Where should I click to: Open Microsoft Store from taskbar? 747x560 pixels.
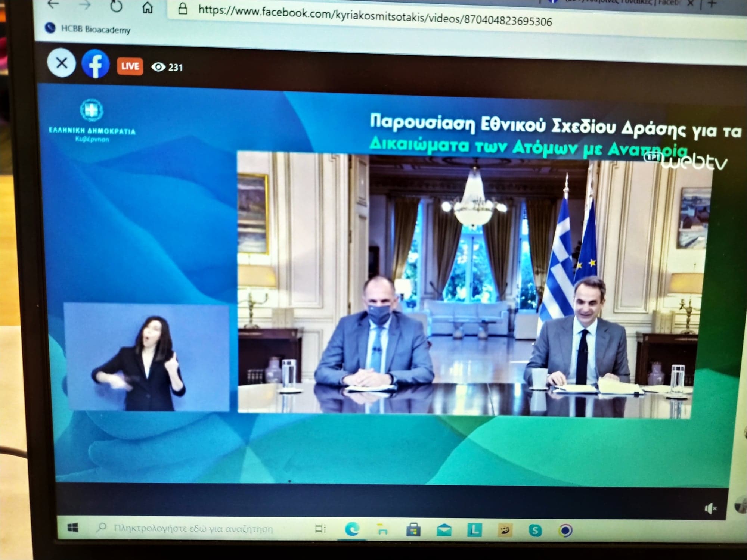[413, 530]
